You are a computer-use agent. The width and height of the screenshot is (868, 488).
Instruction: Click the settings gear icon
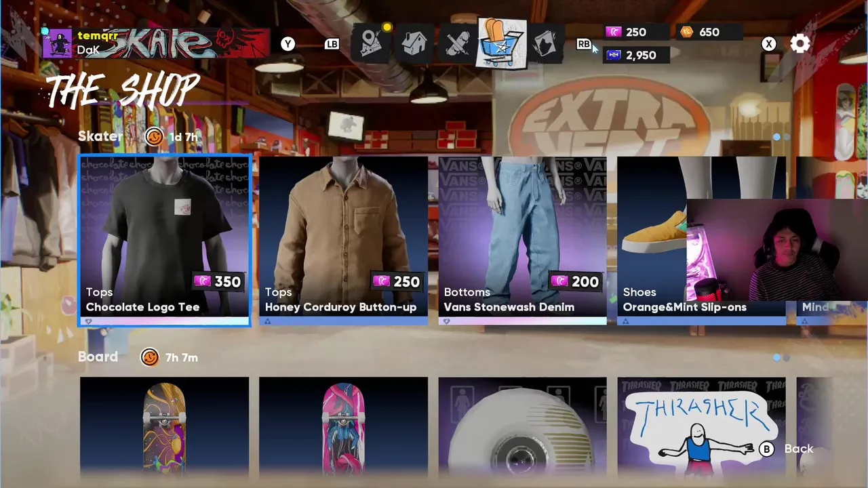pyautogui.click(x=800, y=44)
